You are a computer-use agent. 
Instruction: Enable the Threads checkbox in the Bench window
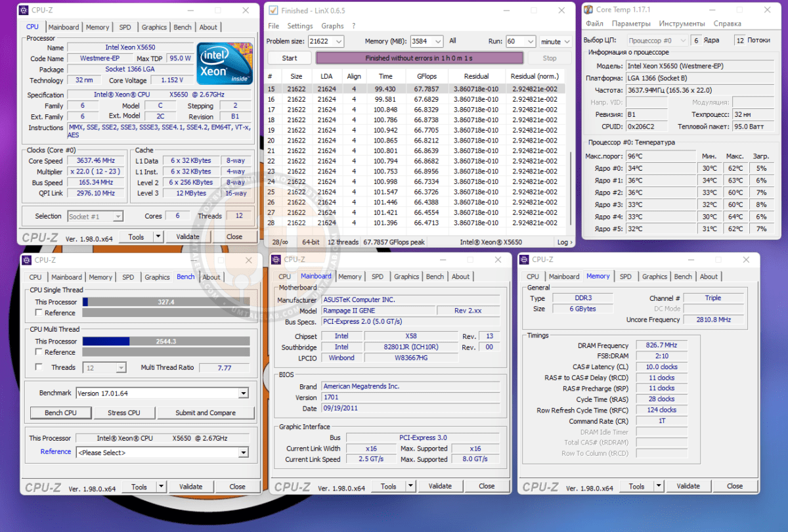39,368
